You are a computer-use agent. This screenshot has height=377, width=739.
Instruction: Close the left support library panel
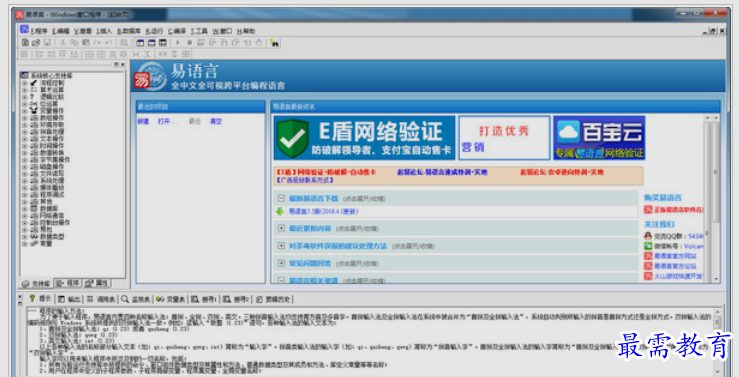123,65
